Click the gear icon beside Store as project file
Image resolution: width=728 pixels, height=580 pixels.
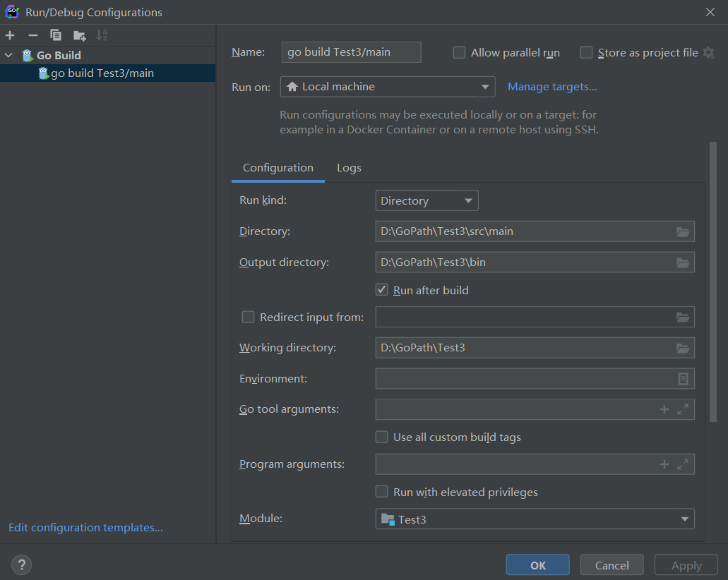[x=708, y=53]
